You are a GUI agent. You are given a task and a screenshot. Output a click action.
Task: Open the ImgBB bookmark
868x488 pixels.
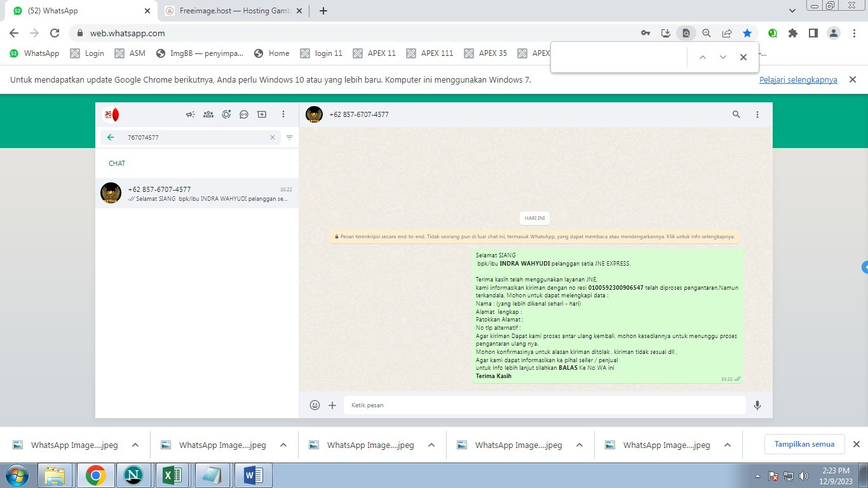pyautogui.click(x=200, y=53)
